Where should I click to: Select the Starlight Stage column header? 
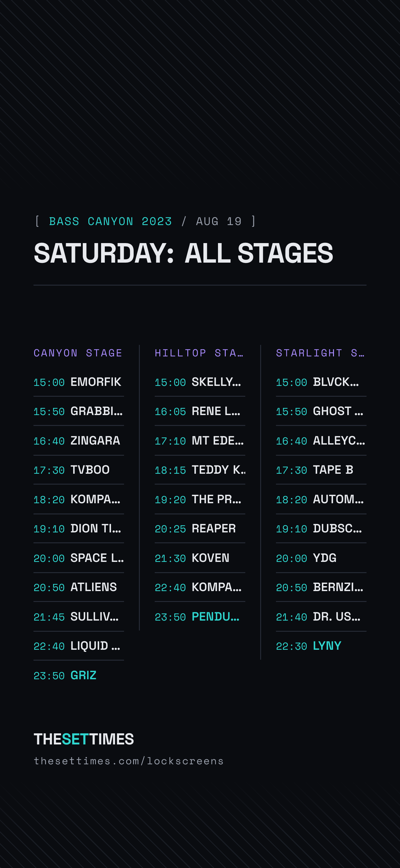[x=320, y=353]
